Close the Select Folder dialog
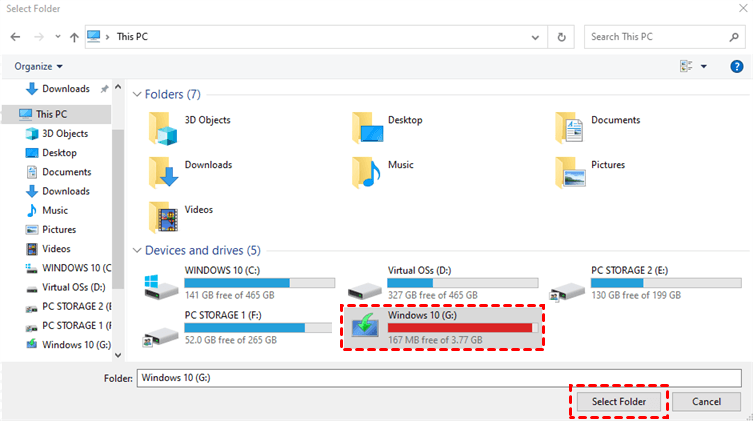Image resolution: width=753 pixels, height=421 pixels. pyautogui.click(x=742, y=8)
